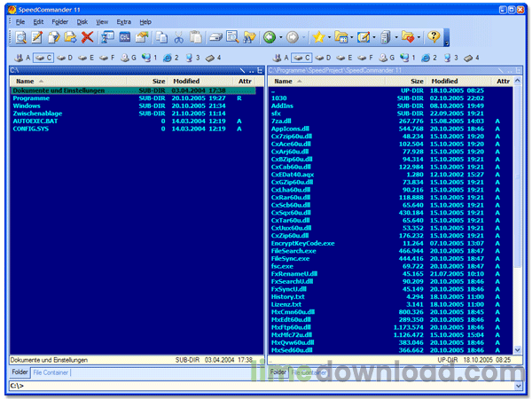
Task: Click the Move file folder-arrow icon
Action: click(70, 37)
